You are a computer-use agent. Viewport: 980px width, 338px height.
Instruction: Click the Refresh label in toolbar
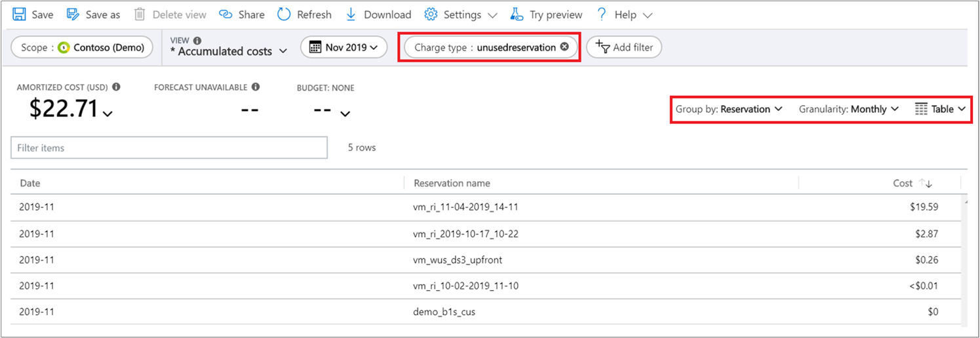[314, 14]
